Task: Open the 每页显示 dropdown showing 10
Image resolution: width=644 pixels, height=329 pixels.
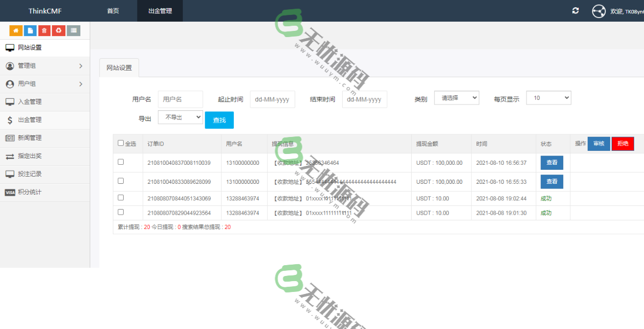Action: coord(548,98)
